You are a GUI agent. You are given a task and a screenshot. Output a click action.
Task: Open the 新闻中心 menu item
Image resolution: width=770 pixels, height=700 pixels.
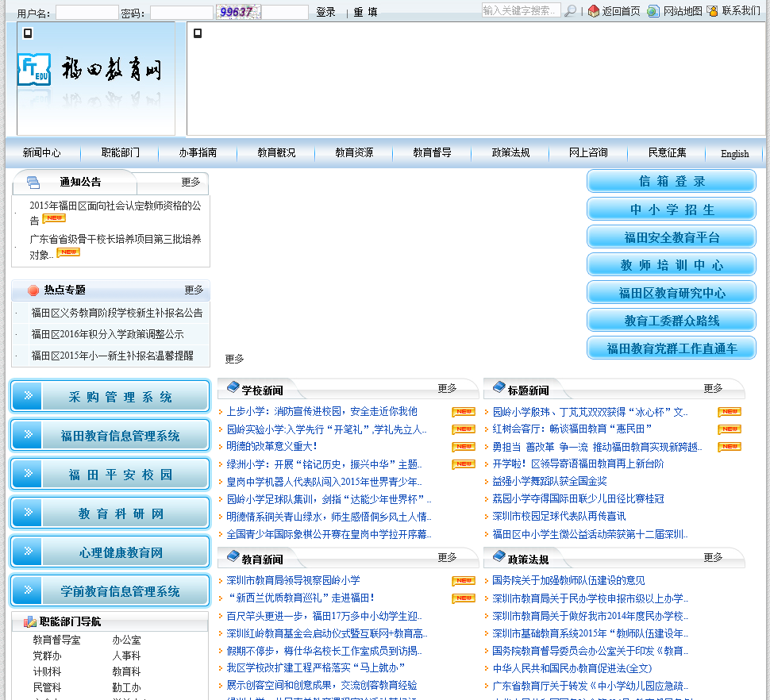pos(41,153)
